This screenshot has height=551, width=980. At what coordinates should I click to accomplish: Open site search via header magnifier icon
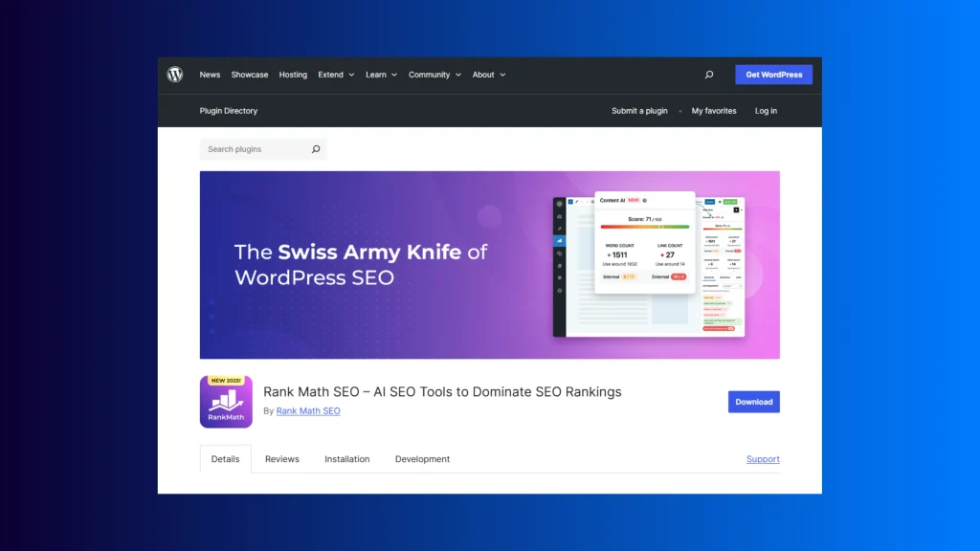708,75
